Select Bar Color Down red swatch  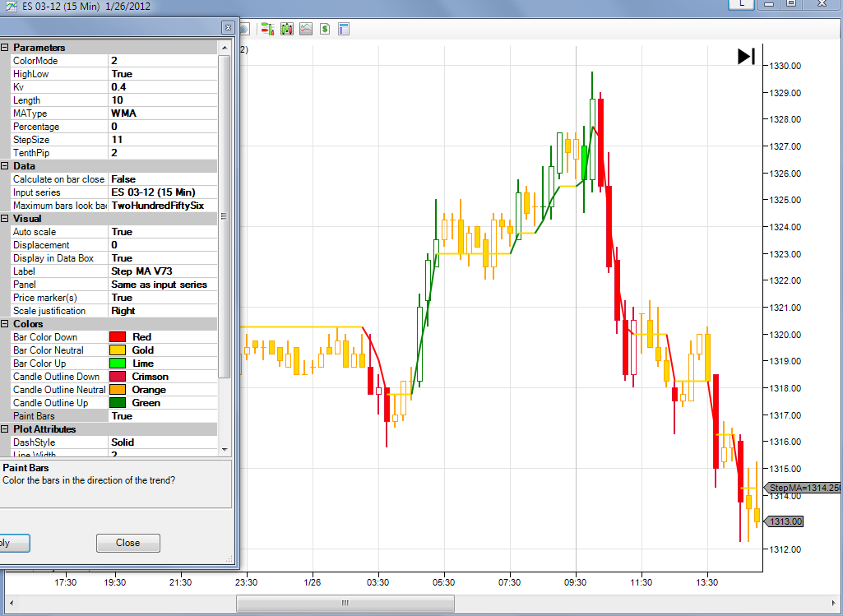(x=118, y=337)
